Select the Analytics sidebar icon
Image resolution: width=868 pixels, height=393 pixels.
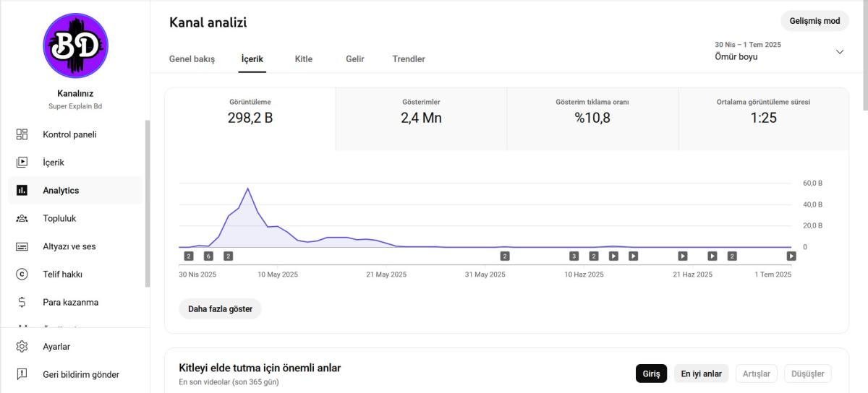(22, 191)
